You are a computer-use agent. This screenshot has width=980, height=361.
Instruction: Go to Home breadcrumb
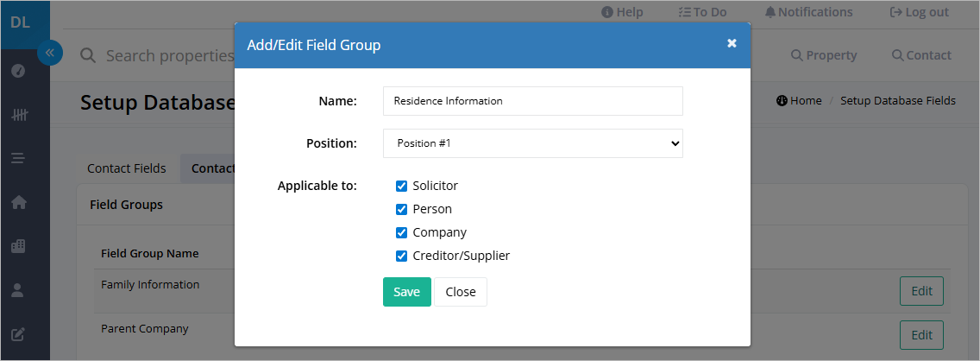click(799, 101)
